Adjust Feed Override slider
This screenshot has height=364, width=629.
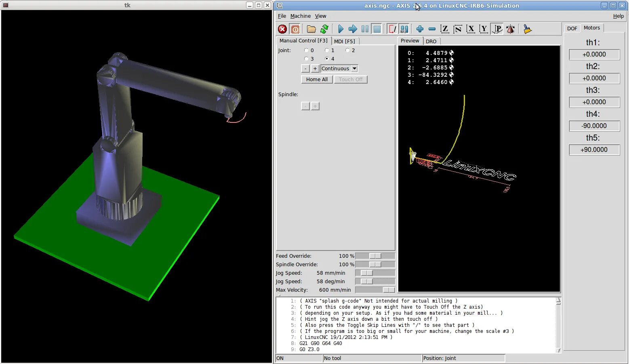[375, 256]
